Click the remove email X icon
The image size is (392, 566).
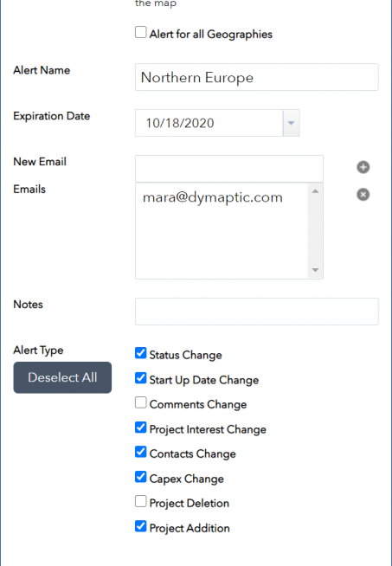tap(363, 195)
